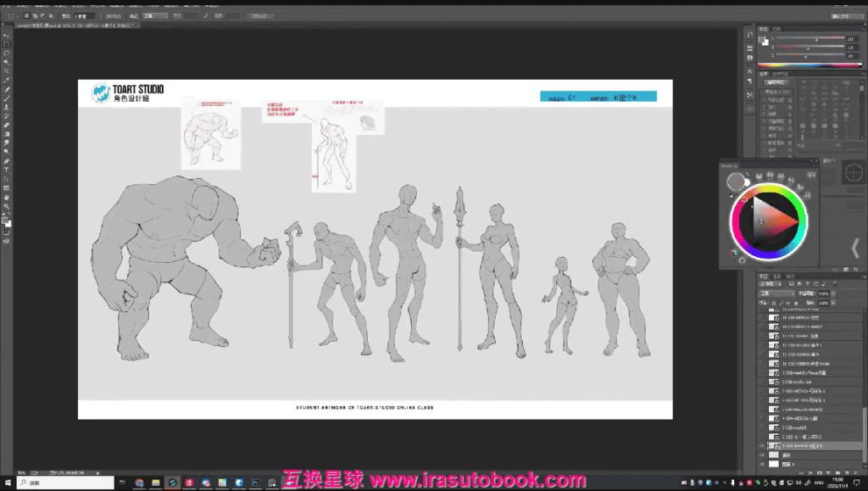Open the layer blend mode dropdown
Viewport: 868px width, 491px height.
point(776,294)
